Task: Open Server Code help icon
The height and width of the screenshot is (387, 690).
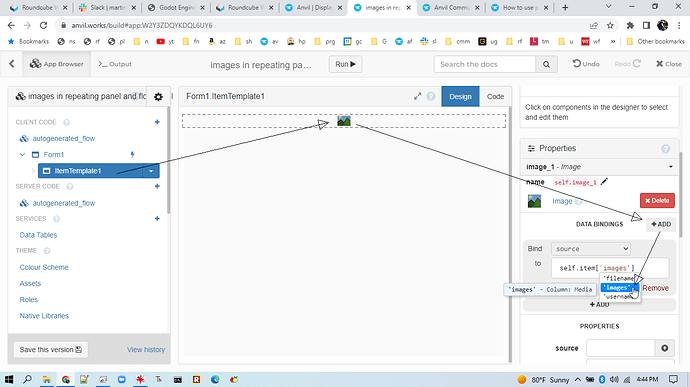Action: pos(70,187)
